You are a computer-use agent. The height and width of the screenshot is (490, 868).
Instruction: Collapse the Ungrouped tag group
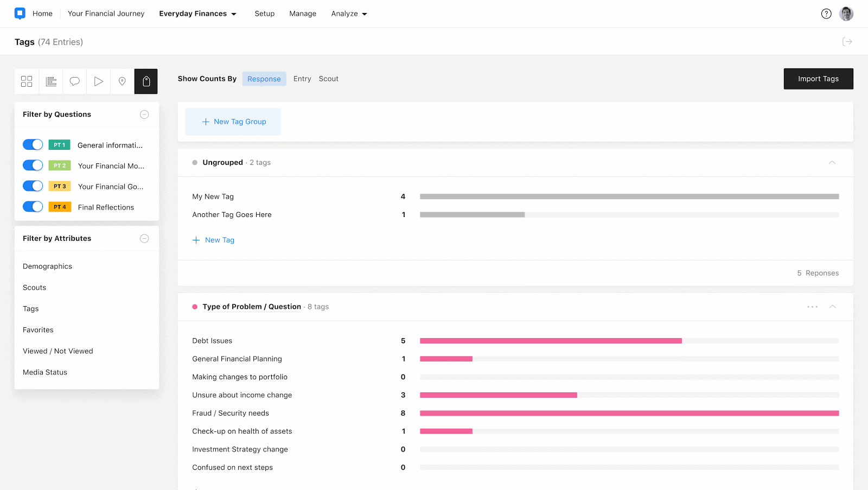coord(832,163)
